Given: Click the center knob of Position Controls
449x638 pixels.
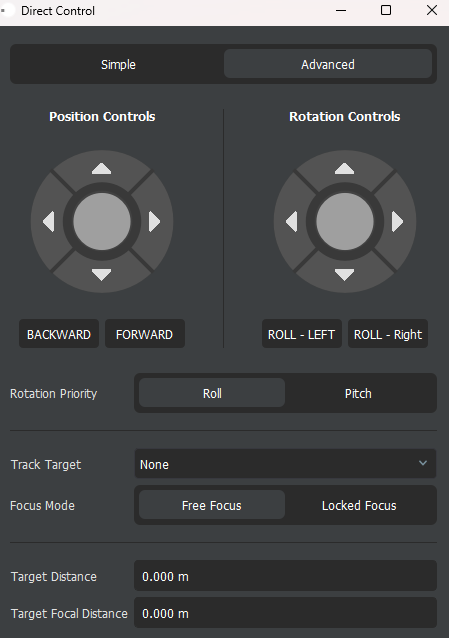Looking at the screenshot, I should [102, 222].
